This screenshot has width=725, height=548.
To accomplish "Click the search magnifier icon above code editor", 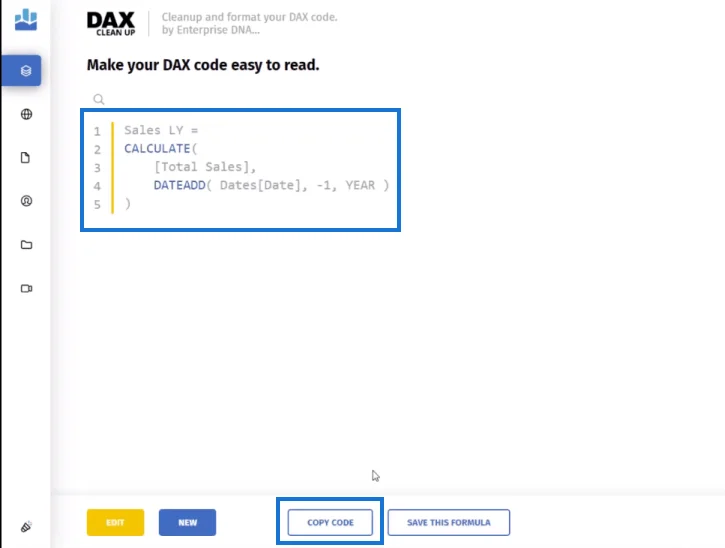I will pos(98,99).
